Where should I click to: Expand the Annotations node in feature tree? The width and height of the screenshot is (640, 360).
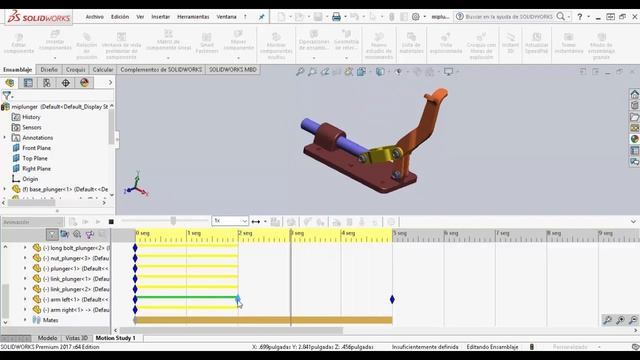click(5, 138)
